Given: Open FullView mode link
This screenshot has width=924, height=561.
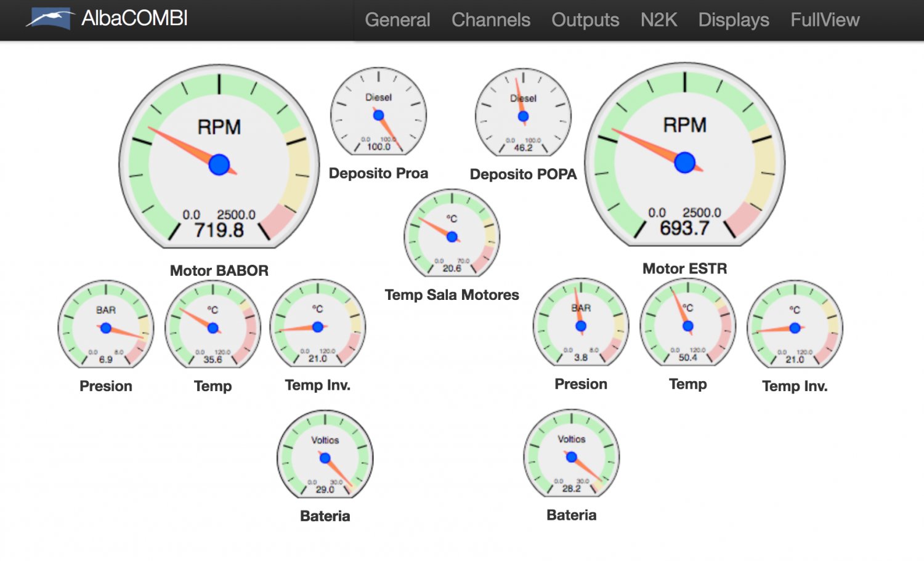Looking at the screenshot, I should tap(825, 20).
